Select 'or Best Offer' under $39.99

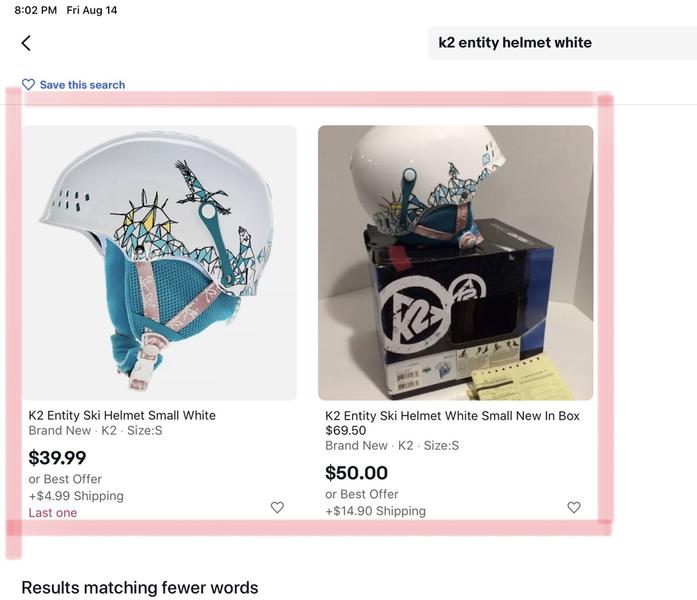tap(65, 479)
